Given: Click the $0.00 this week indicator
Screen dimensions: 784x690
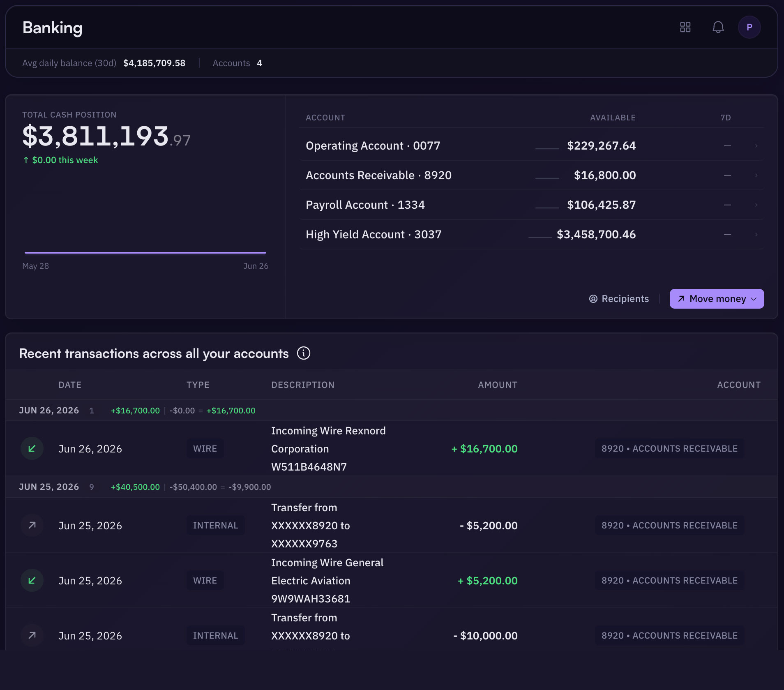Looking at the screenshot, I should (60, 160).
